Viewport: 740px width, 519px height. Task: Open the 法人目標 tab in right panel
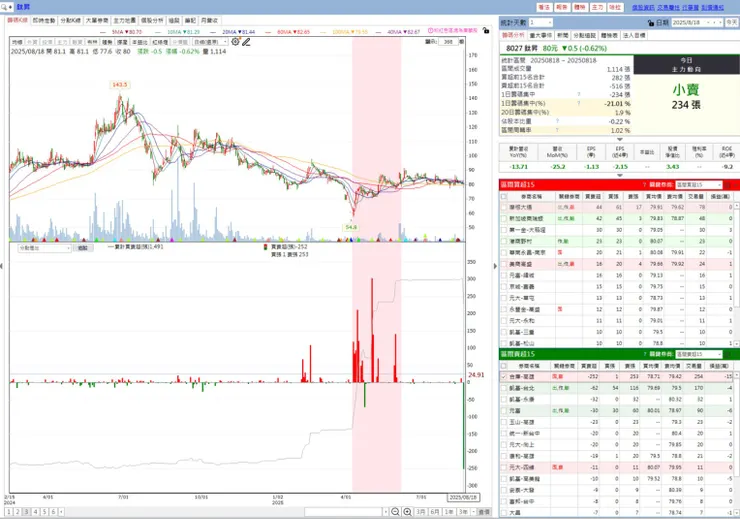tap(633, 35)
